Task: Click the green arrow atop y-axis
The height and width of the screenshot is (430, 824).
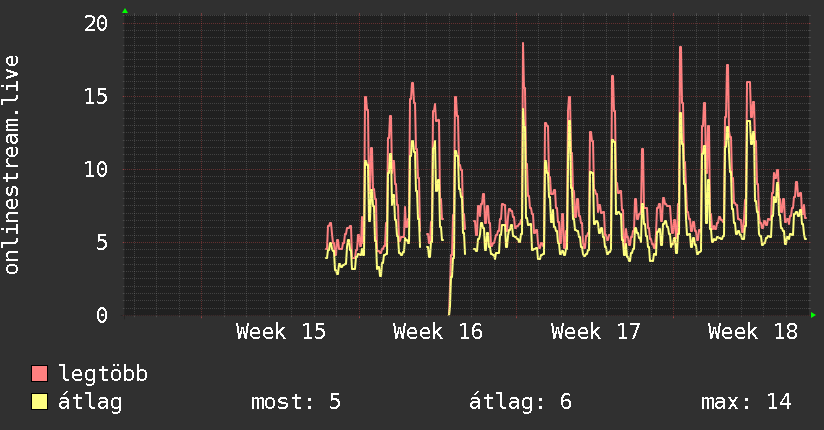Action: [x=125, y=11]
